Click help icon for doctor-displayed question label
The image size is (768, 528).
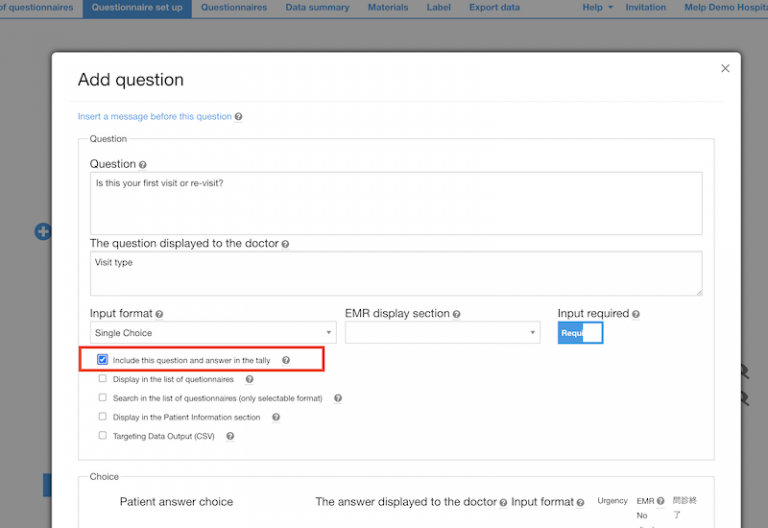coord(286,244)
